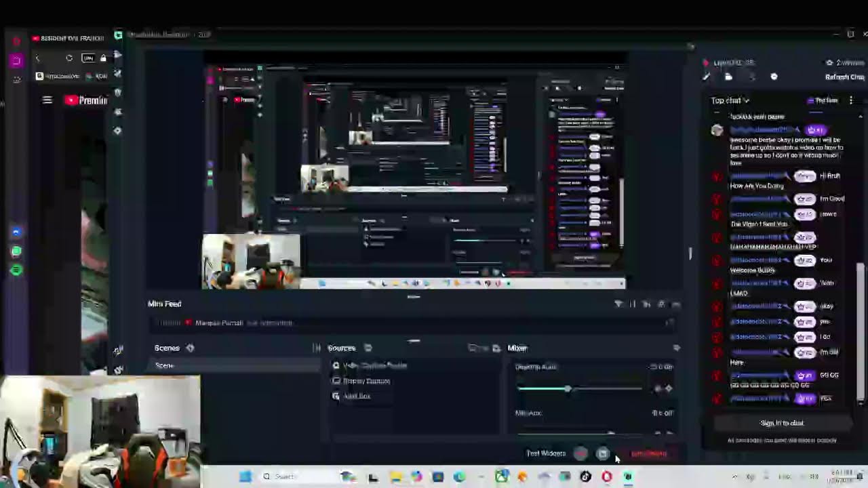The image size is (868, 488).
Task: Click the Streamlabs logo icon in the sidebar
Action: coord(119,35)
